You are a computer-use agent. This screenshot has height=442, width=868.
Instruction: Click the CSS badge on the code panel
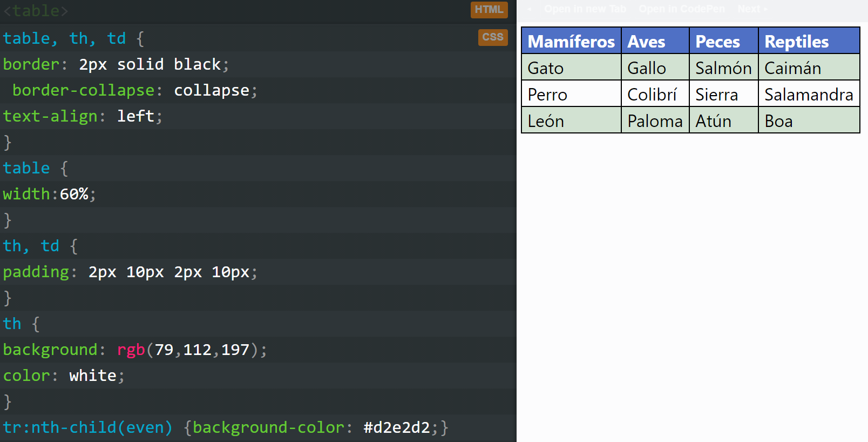click(x=493, y=37)
